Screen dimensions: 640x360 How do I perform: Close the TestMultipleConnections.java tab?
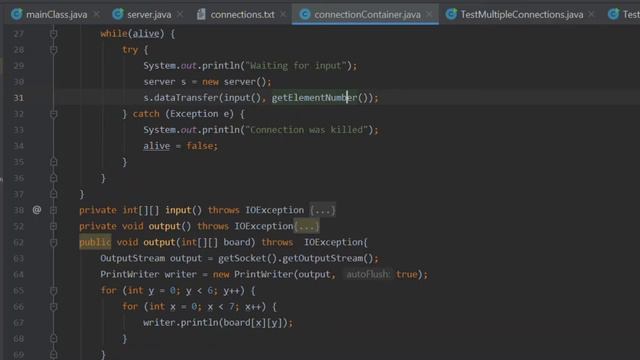point(591,15)
